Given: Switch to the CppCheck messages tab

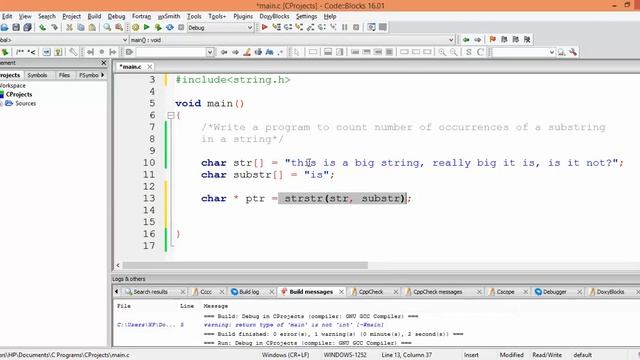Looking at the screenshot, I should click(437, 292).
